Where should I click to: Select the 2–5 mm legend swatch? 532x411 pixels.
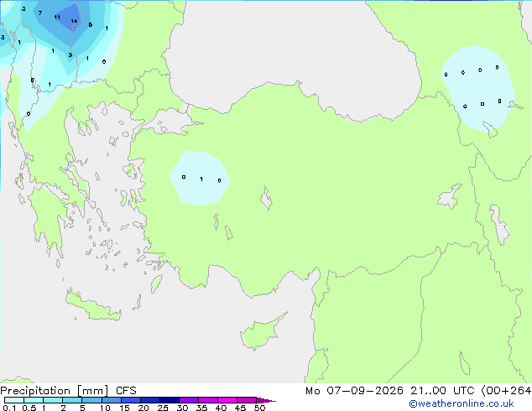pos(72,400)
